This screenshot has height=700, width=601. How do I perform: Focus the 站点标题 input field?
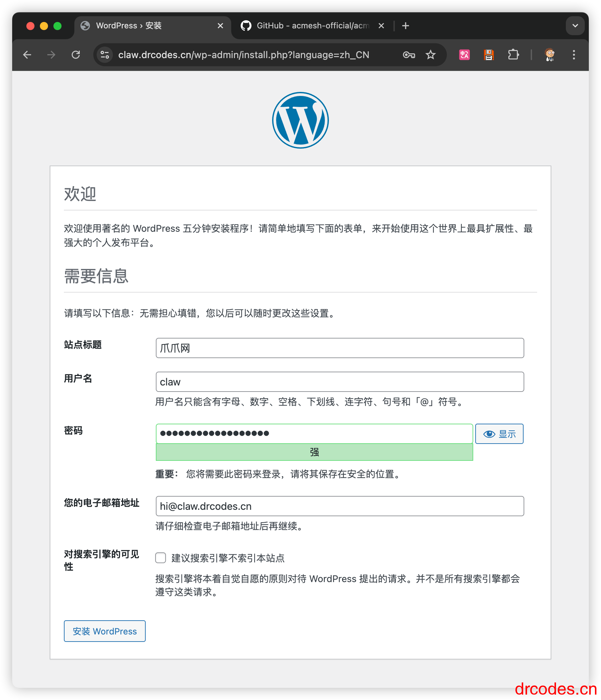[340, 348]
